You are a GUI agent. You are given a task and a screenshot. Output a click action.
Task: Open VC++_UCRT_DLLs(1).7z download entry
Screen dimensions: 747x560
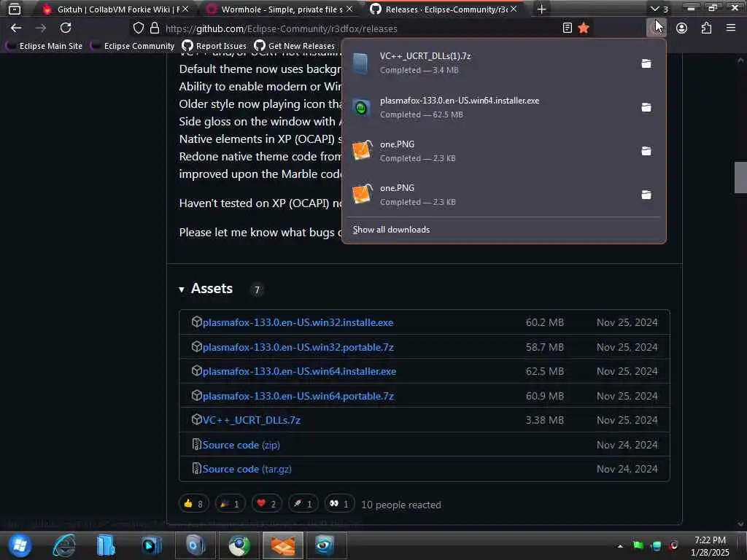489,63
